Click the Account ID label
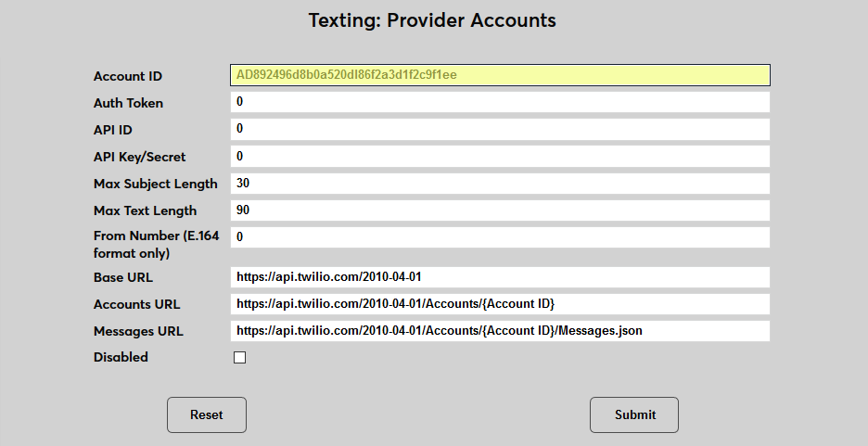 pos(128,76)
